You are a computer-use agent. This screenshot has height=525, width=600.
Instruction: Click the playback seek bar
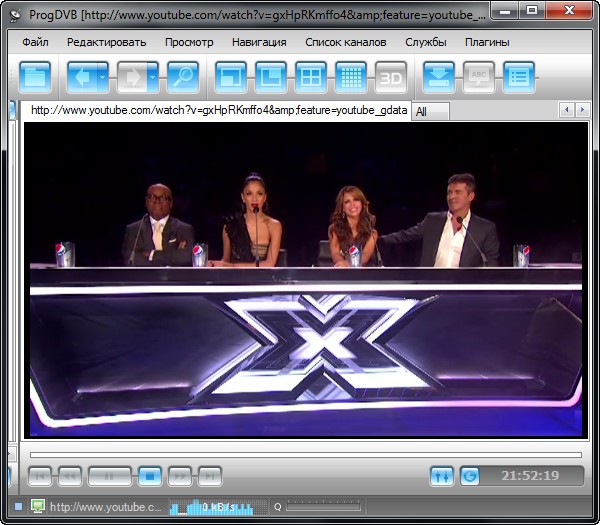click(300, 455)
